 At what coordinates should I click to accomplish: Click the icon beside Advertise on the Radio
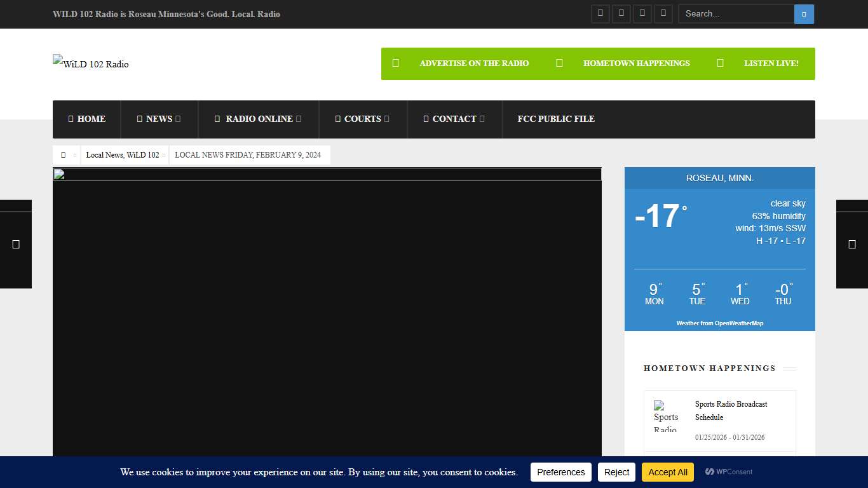coord(395,63)
